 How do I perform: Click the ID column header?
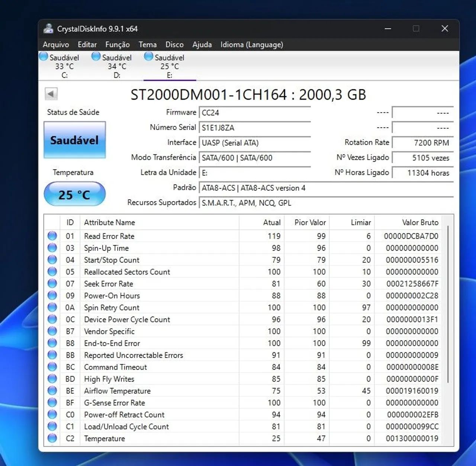pos(70,222)
